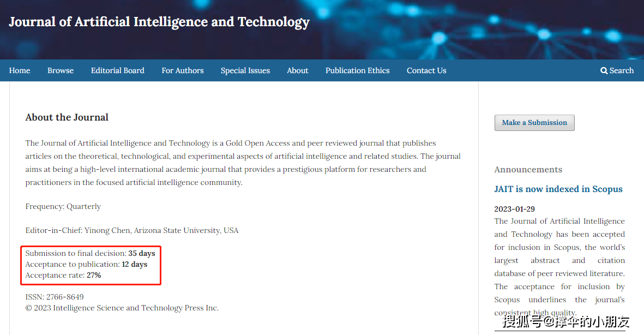Open the Editorial Board page
This screenshot has height=335, width=644.
(117, 70)
